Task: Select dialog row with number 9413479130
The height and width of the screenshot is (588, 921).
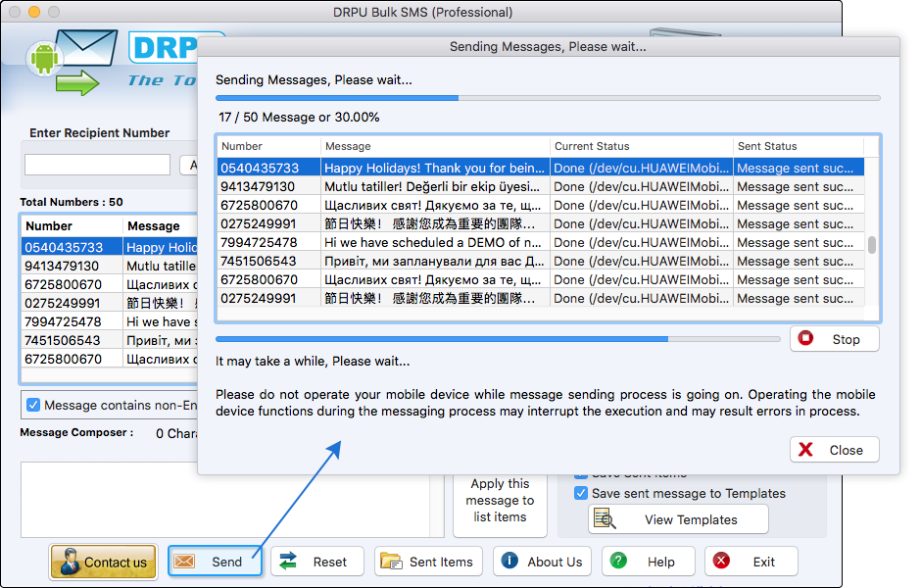Action: 541,186
